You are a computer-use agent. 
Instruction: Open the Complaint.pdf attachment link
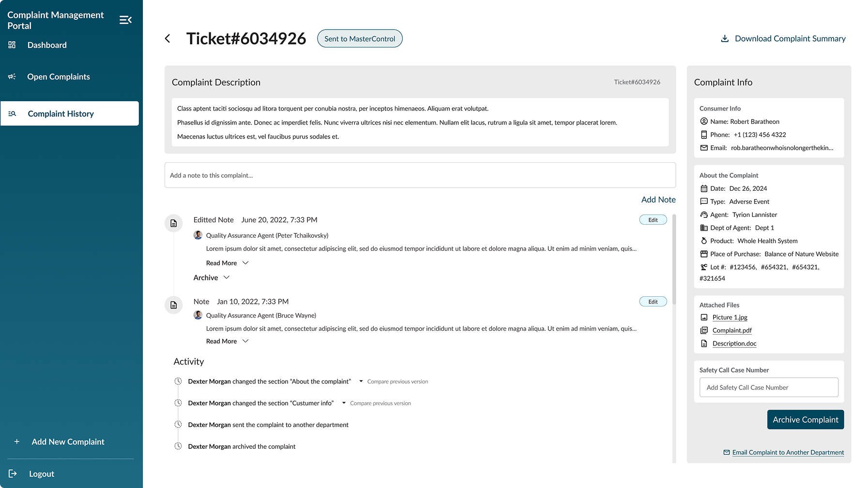click(x=732, y=331)
